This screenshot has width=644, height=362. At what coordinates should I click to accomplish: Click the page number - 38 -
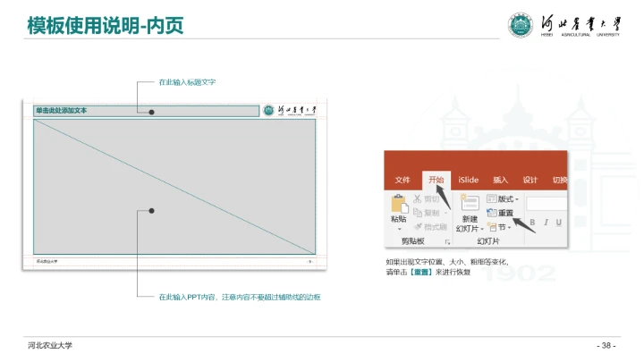coord(606,346)
